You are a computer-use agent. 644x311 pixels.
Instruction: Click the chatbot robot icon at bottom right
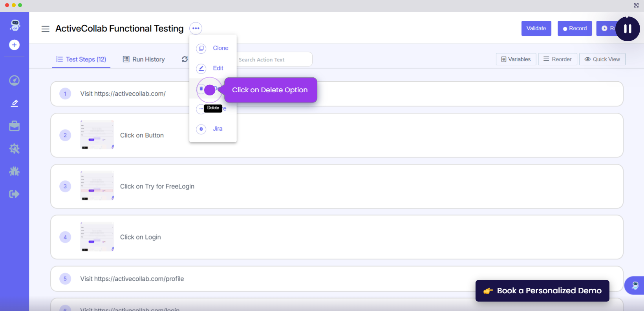pos(635,285)
